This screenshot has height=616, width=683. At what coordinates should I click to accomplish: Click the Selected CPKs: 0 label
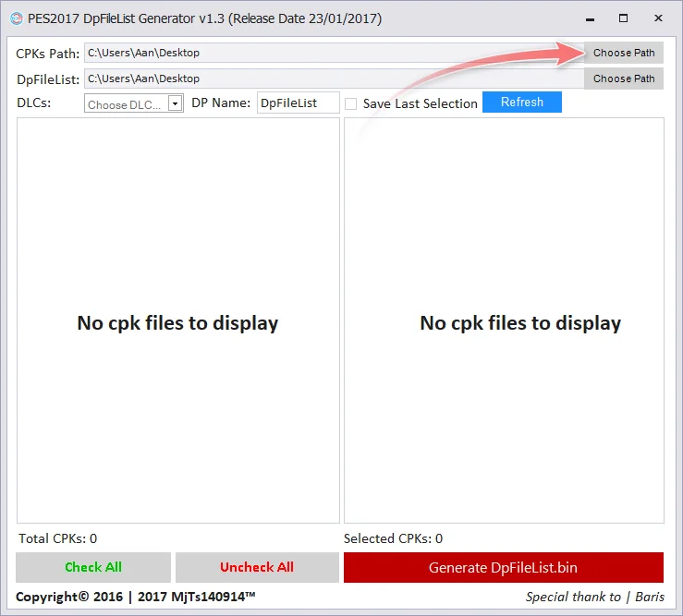click(393, 538)
